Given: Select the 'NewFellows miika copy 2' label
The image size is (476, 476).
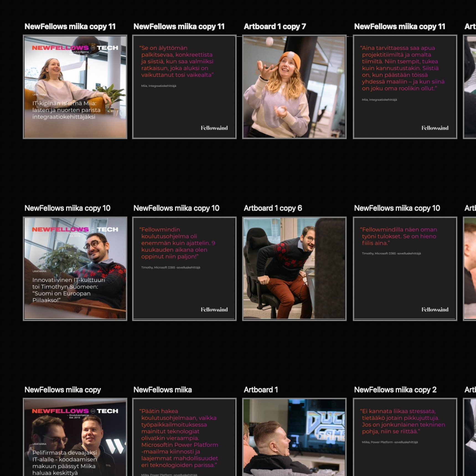Looking at the screenshot, I should [x=395, y=390].
